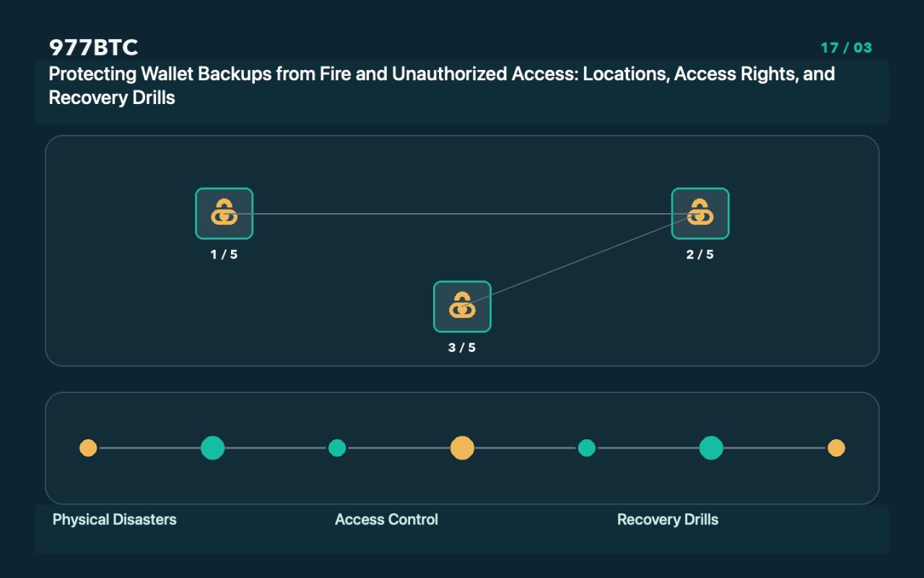Screen dimensions: 924x578
Task: Click the small teal dot above Access Control
Action: pyautogui.click(x=337, y=448)
